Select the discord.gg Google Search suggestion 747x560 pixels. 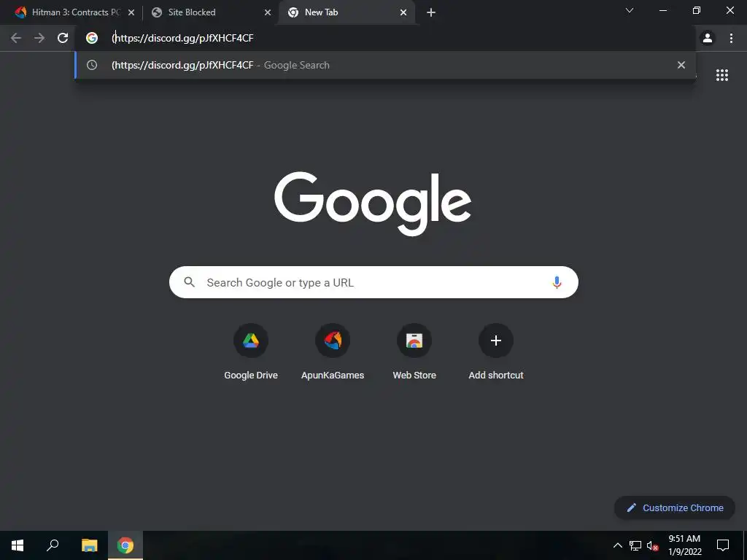coord(385,65)
